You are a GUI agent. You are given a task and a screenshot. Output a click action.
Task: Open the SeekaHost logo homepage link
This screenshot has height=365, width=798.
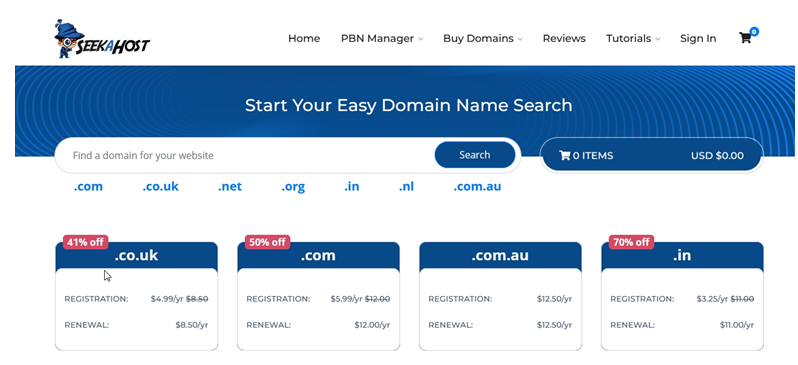[x=102, y=39]
